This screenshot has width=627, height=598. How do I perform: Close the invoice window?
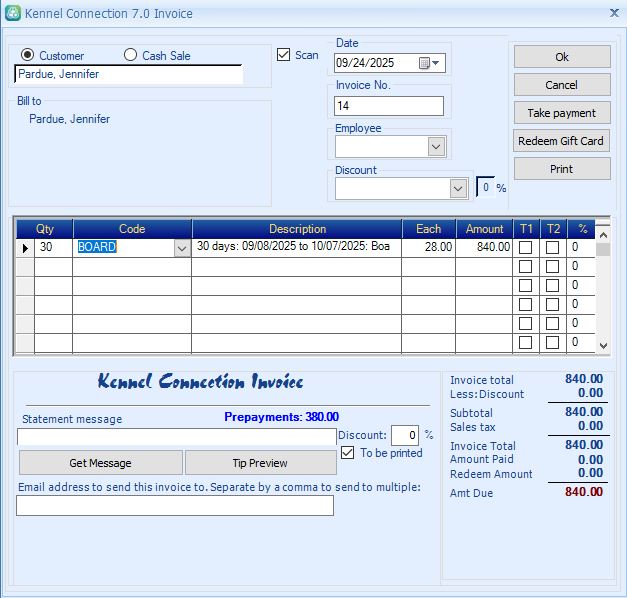(x=614, y=13)
